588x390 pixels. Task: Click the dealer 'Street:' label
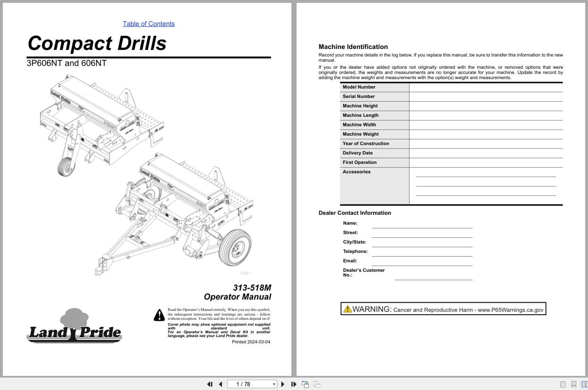click(350, 233)
